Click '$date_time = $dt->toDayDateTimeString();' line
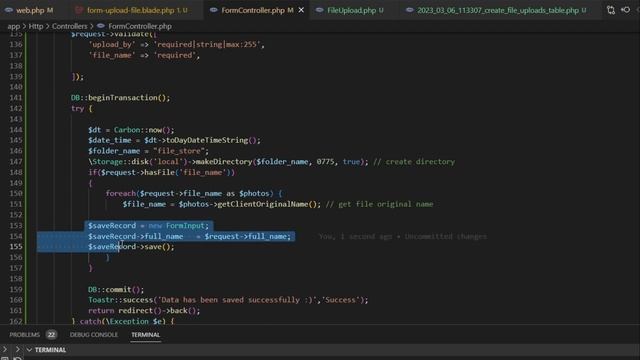The width and height of the screenshot is (640, 360). point(174,140)
